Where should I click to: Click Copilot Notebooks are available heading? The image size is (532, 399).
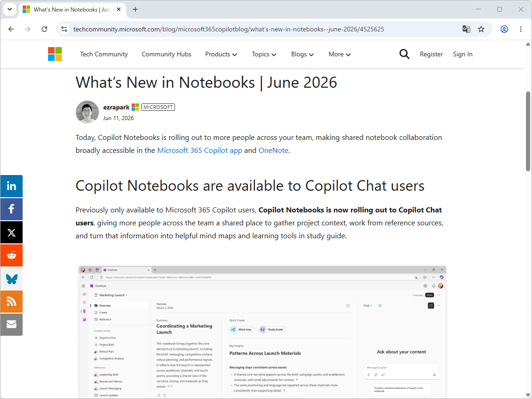(250, 186)
